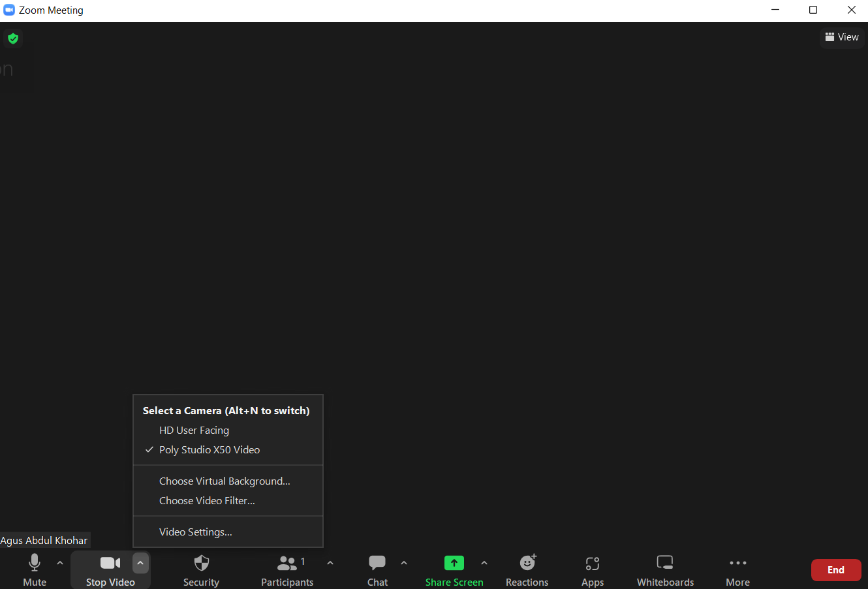Open the Participants panel

pyautogui.click(x=287, y=569)
